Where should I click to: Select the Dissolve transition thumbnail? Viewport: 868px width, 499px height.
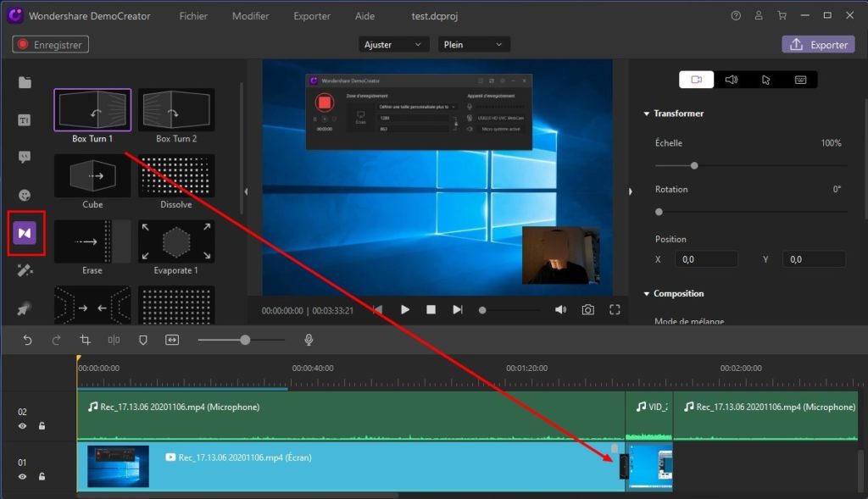coord(176,176)
